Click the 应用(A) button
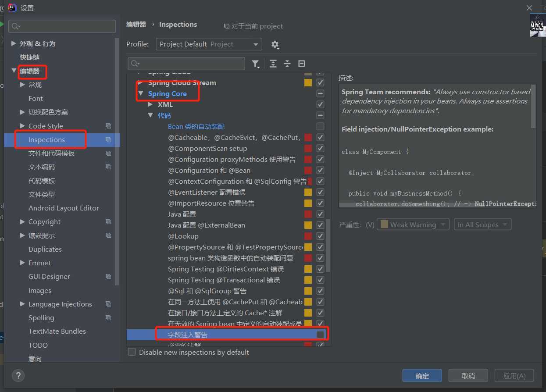546x392 pixels. (514, 376)
